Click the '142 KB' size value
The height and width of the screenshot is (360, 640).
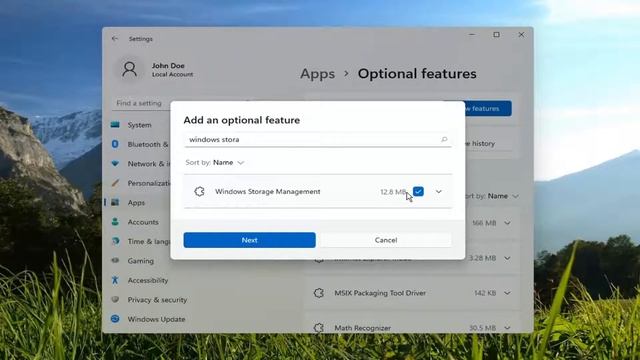(485, 293)
